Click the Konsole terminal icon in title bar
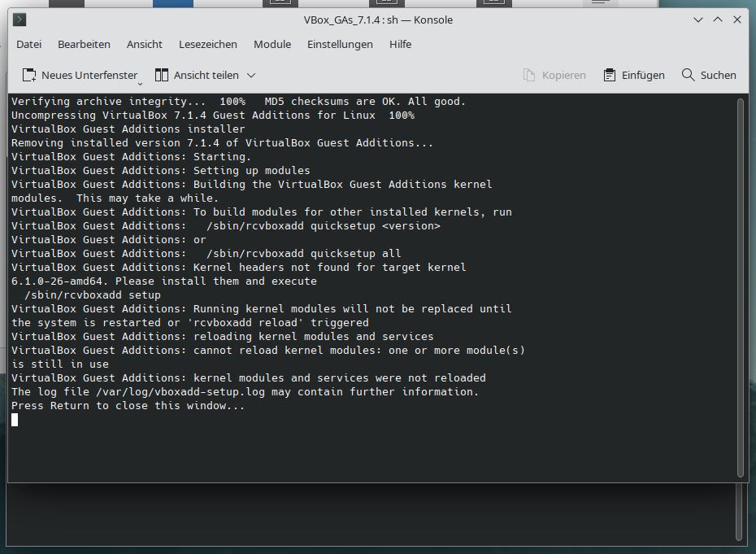The height and width of the screenshot is (554, 756). tap(20, 20)
